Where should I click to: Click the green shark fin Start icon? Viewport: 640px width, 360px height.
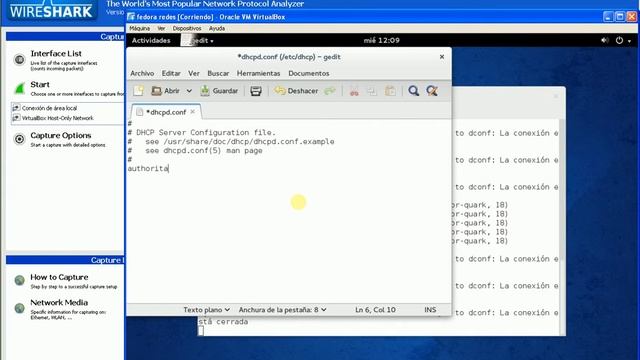[x=19, y=88]
